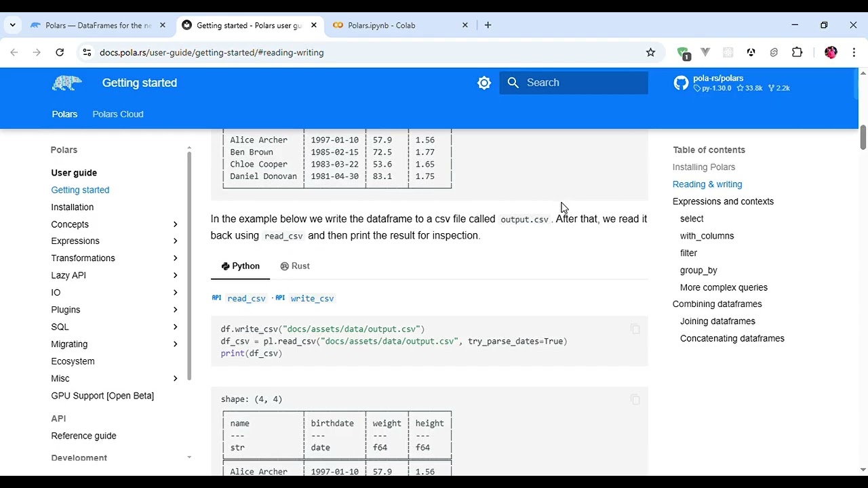
Task: Expand the Misc sidebar section
Action: point(175,378)
